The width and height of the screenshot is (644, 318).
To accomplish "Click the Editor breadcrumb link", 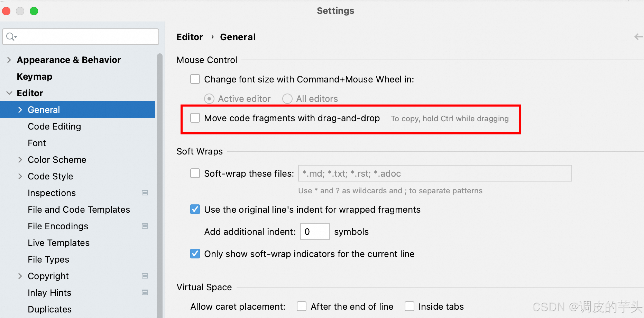I will (x=190, y=37).
